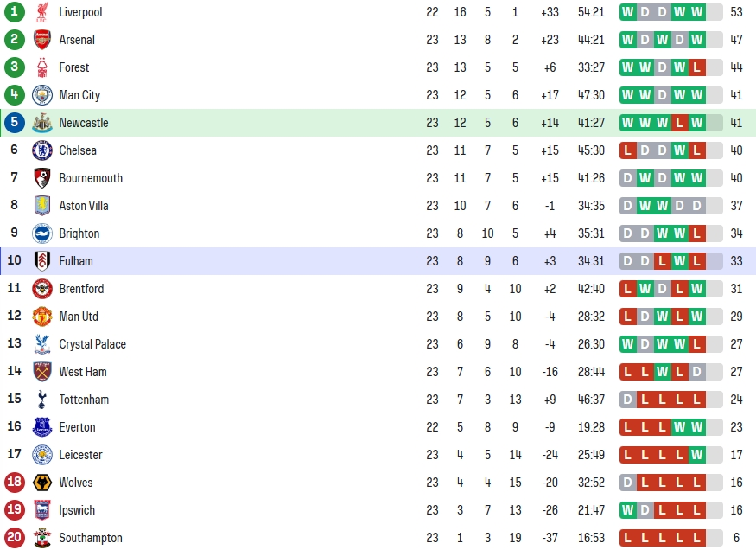Click the Liverpool club crest icon
The width and height of the screenshot is (756, 550).
pos(42,12)
